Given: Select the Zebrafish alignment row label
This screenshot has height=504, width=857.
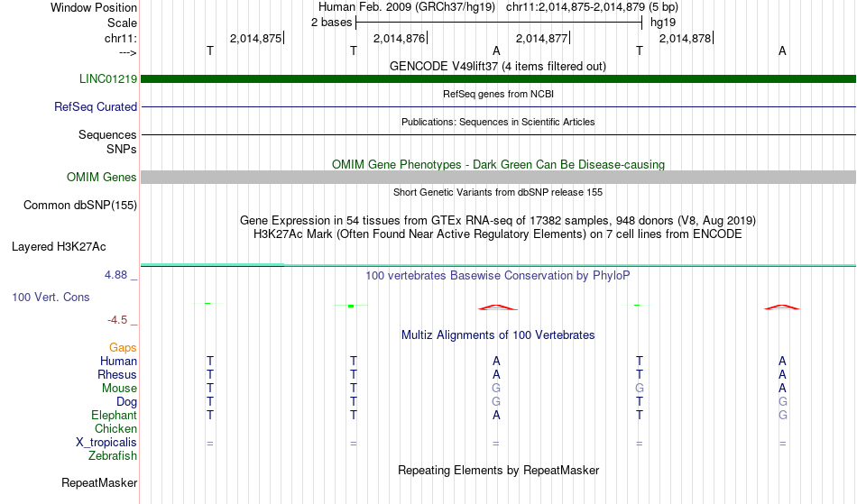Looking at the screenshot, I should (113, 456).
